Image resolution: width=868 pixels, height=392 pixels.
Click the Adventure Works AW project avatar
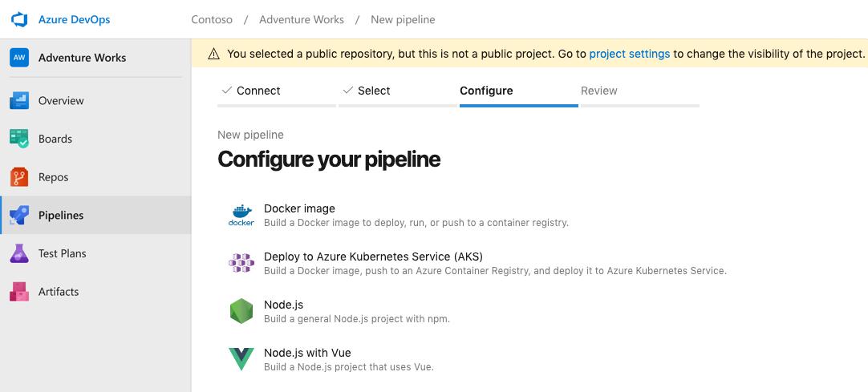pos(19,58)
